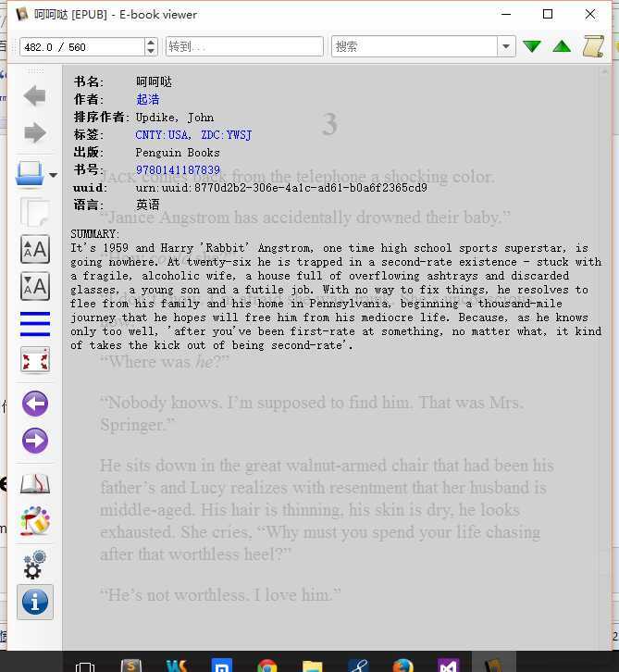Click the ZDC:YWSJ tag link

pos(226,135)
